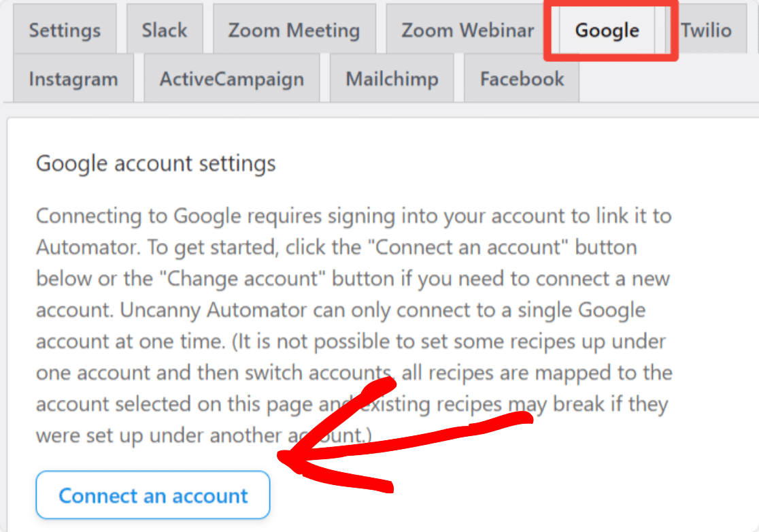This screenshot has width=759, height=532.
Task: Go to the Mailchimp tab
Action: pos(392,79)
